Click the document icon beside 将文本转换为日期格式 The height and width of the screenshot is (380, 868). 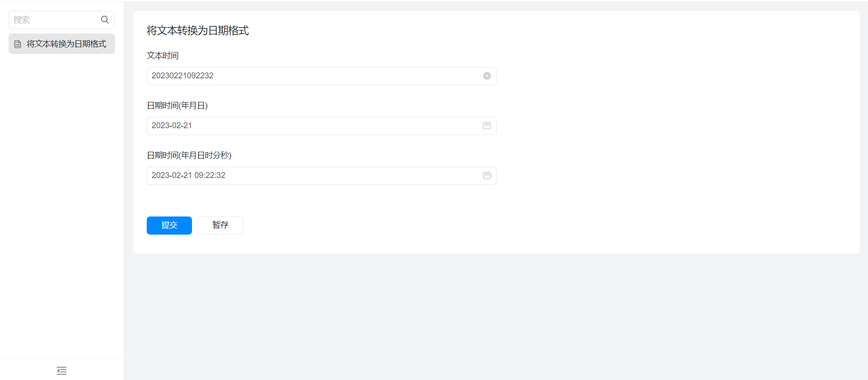[18, 44]
